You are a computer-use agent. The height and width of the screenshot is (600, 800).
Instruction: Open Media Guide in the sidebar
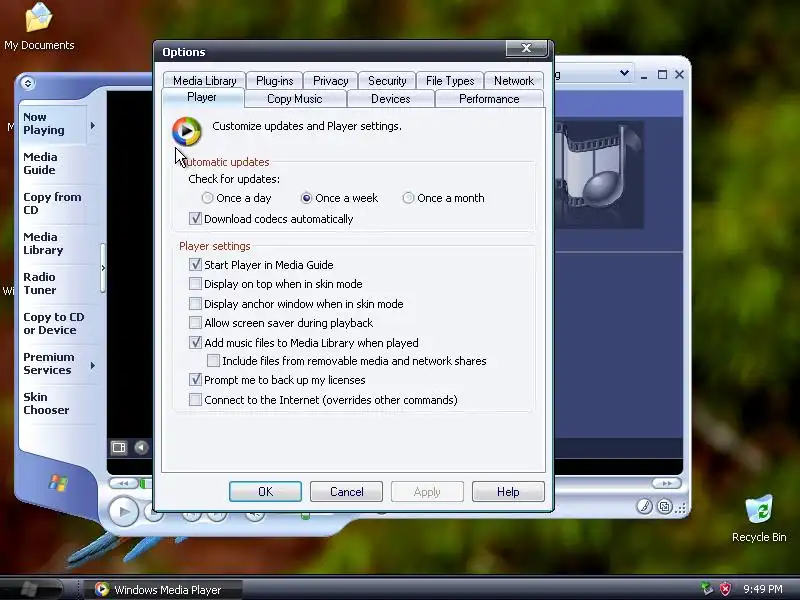pyautogui.click(x=53, y=164)
